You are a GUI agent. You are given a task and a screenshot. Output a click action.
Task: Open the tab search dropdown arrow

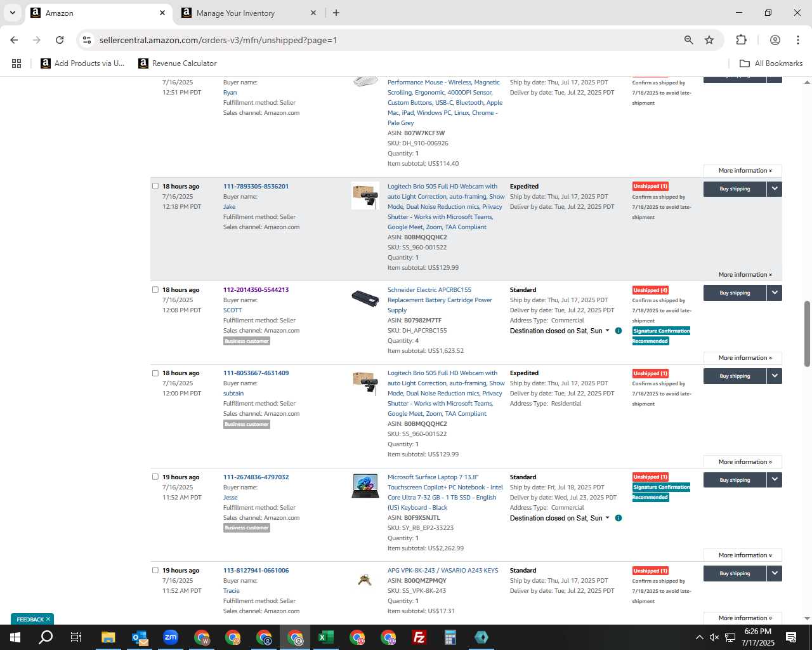pos(12,13)
